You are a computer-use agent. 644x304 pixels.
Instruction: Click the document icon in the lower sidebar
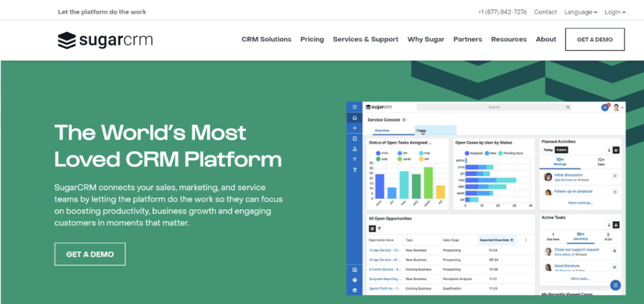(x=355, y=270)
